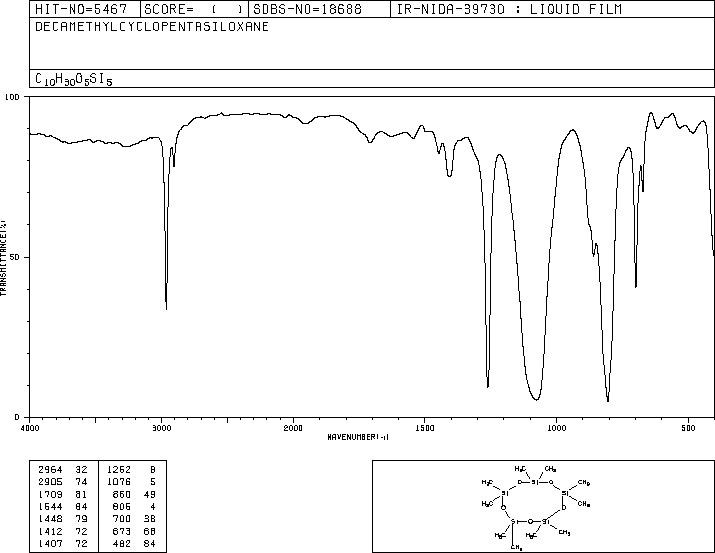Click the 2000 label on wavenumber axis
The width and height of the screenshot is (715, 553).
293,428
